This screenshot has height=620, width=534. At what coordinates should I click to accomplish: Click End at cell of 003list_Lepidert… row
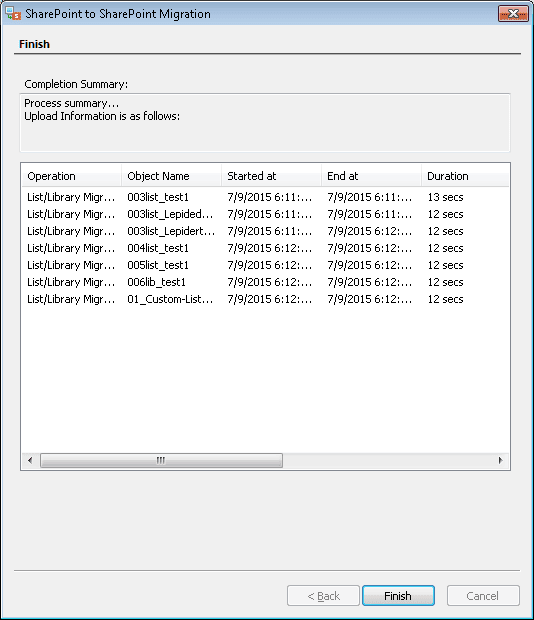(370, 231)
